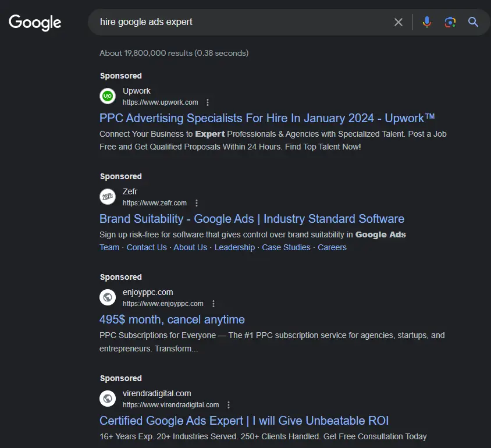This screenshot has height=448, width=491.
Task: Start voice search with microphone icon
Action: pos(426,22)
